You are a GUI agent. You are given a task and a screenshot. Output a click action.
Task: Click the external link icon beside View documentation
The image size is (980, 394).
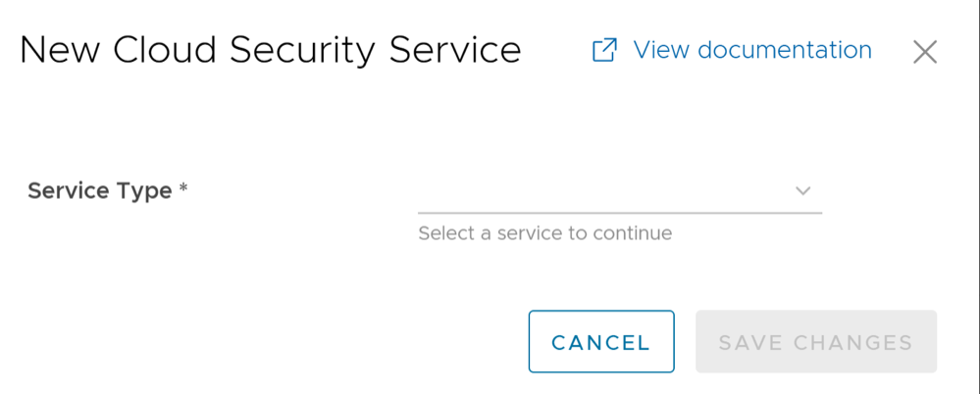604,50
